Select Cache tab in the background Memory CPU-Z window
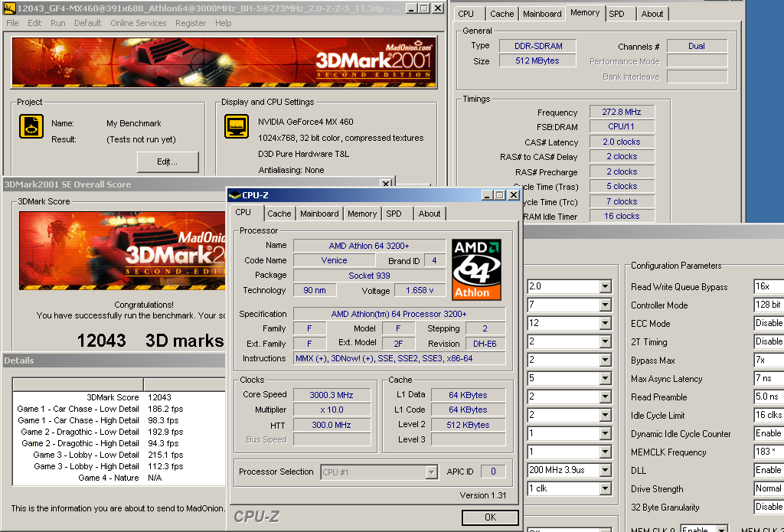784x532 pixels. pyautogui.click(x=502, y=14)
